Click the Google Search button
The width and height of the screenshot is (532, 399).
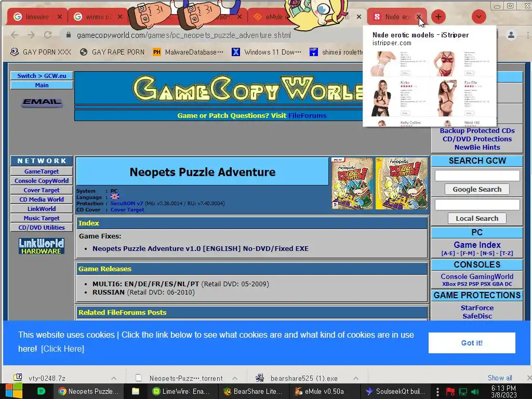pyautogui.click(x=477, y=189)
